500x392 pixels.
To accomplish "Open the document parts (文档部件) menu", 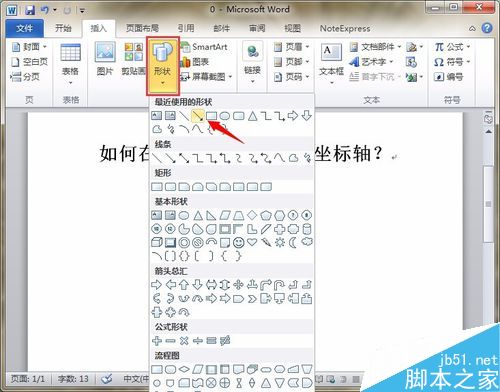I will (x=375, y=47).
